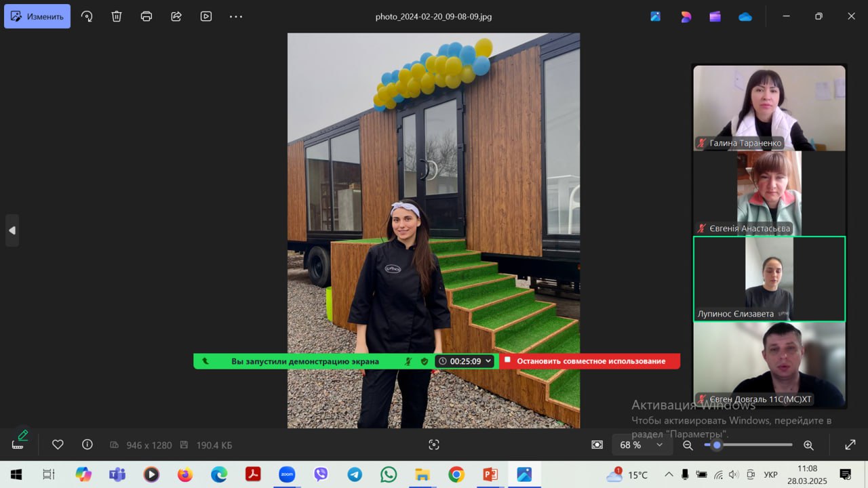Share the photo via the share icon
This screenshot has height=488, width=868.
(x=176, y=16)
